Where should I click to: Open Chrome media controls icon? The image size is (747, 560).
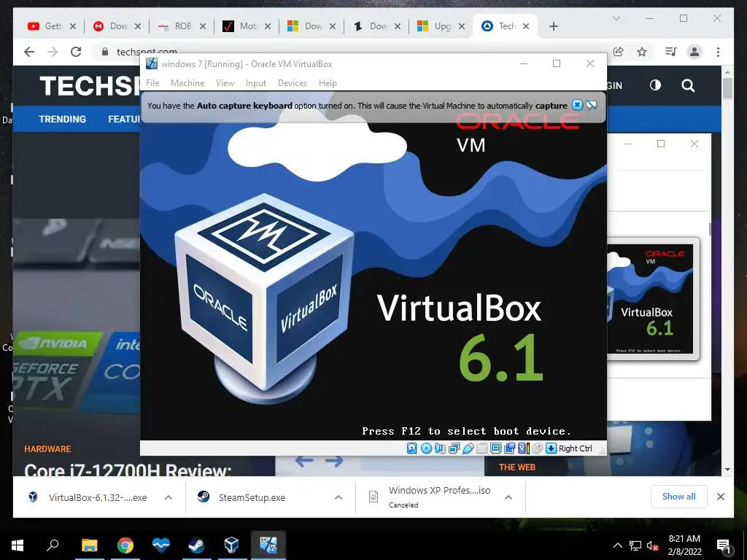click(x=671, y=52)
